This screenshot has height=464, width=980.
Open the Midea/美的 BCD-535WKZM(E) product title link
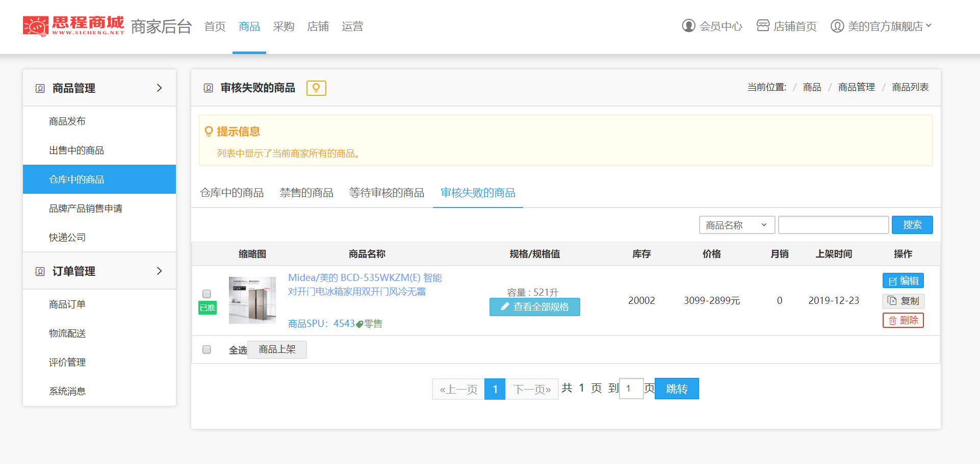[x=365, y=285]
